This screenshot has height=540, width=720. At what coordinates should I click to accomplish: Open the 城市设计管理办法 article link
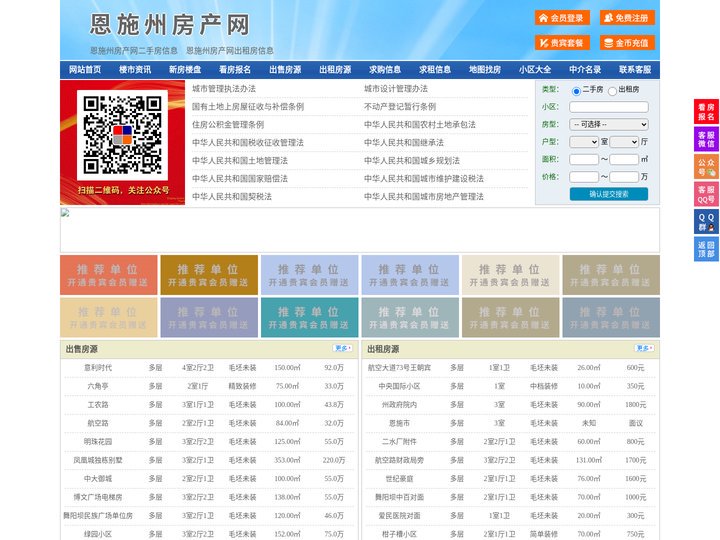tap(396, 89)
